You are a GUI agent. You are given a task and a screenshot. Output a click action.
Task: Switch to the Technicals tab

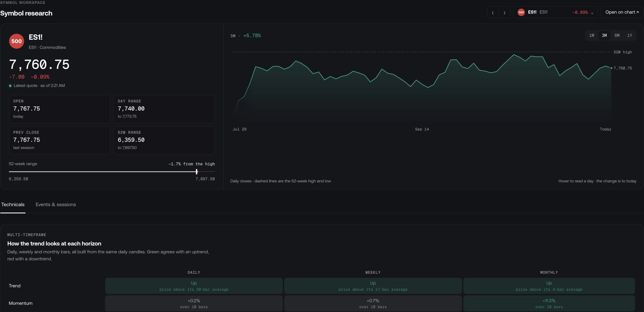point(13,205)
